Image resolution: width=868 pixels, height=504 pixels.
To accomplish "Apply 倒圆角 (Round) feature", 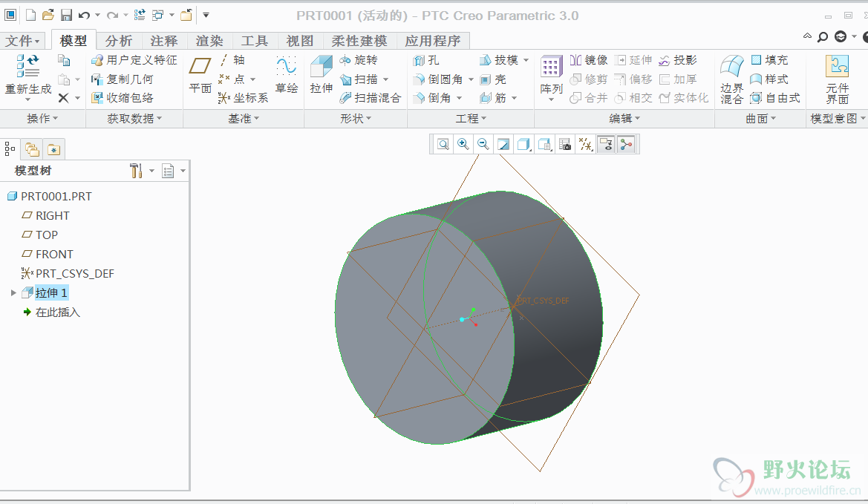I will click(438, 79).
